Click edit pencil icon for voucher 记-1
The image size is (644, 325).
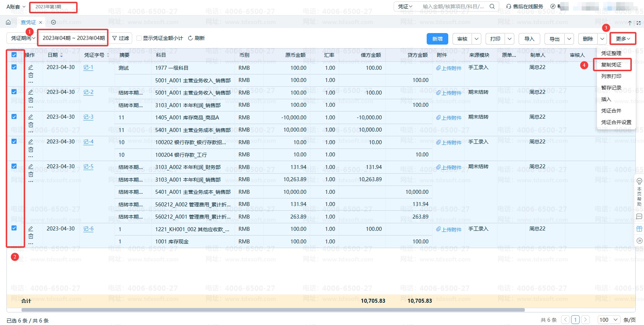click(x=31, y=67)
